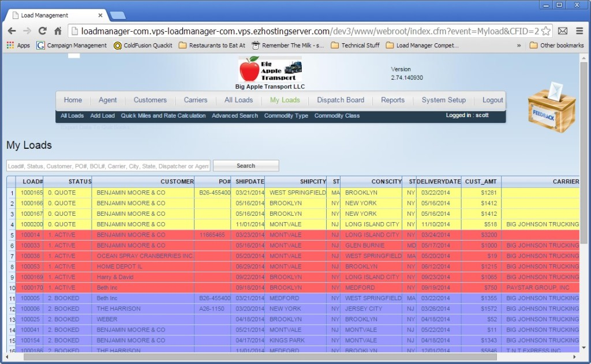
Task: Click the Search button
Action: 246,166
